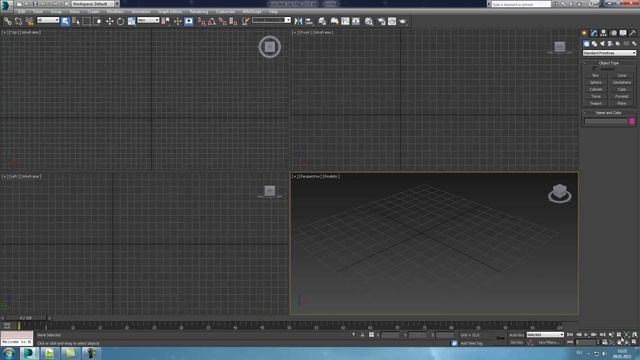Switch to the Create panel tab
The width and height of the screenshot is (640, 360).
pyautogui.click(x=584, y=33)
